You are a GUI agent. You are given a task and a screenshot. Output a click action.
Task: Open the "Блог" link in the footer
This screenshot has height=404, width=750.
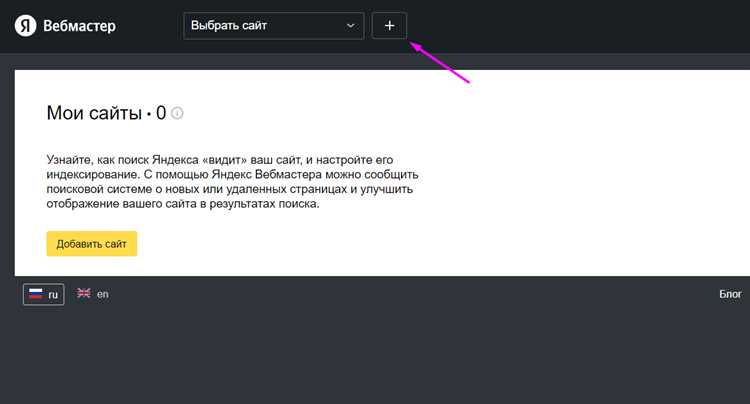[x=730, y=294]
